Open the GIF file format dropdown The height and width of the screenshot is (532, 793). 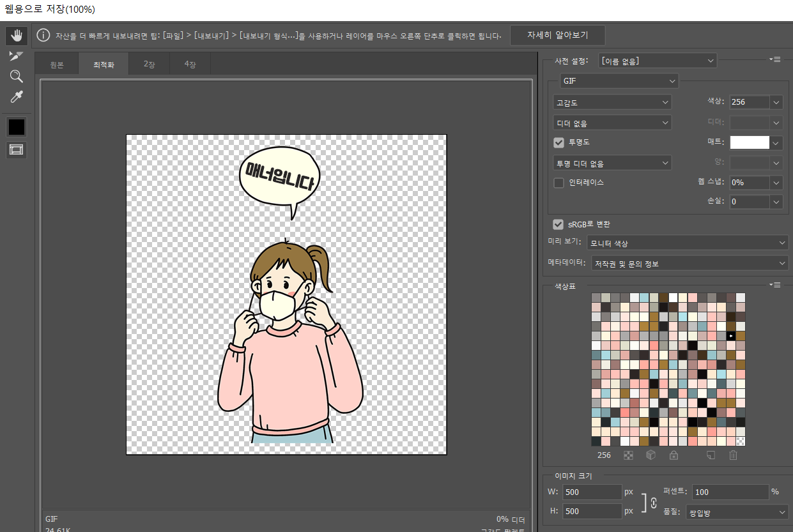pyautogui.click(x=617, y=80)
